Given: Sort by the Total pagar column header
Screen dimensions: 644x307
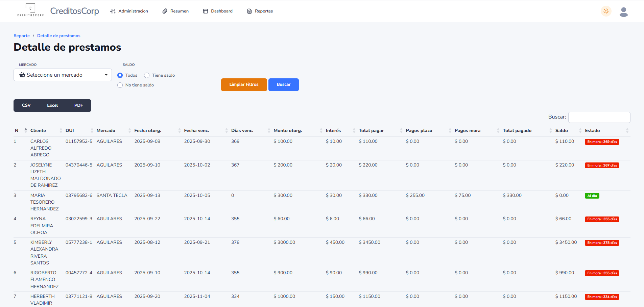Looking at the screenshot, I should (x=371, y=131).
